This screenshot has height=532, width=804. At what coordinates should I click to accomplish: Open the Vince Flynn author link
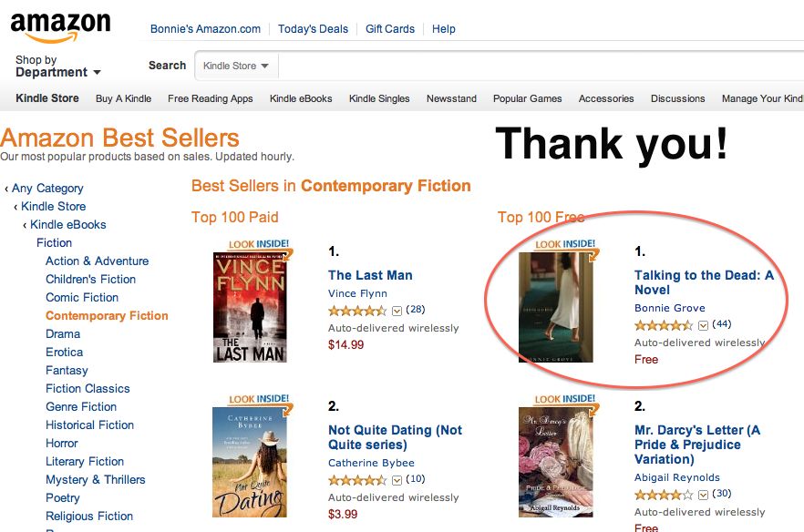pos(357,293)
